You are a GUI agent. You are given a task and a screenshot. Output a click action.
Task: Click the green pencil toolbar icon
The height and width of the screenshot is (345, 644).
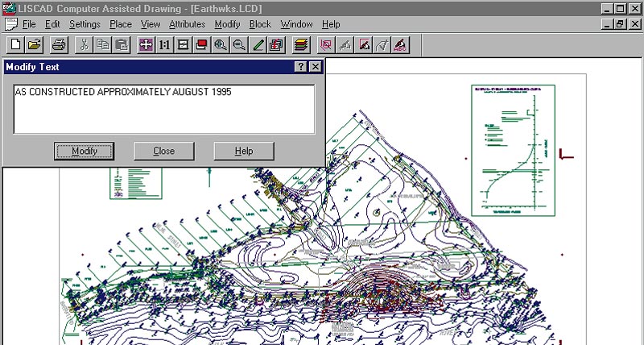click(x=258, y=44)
